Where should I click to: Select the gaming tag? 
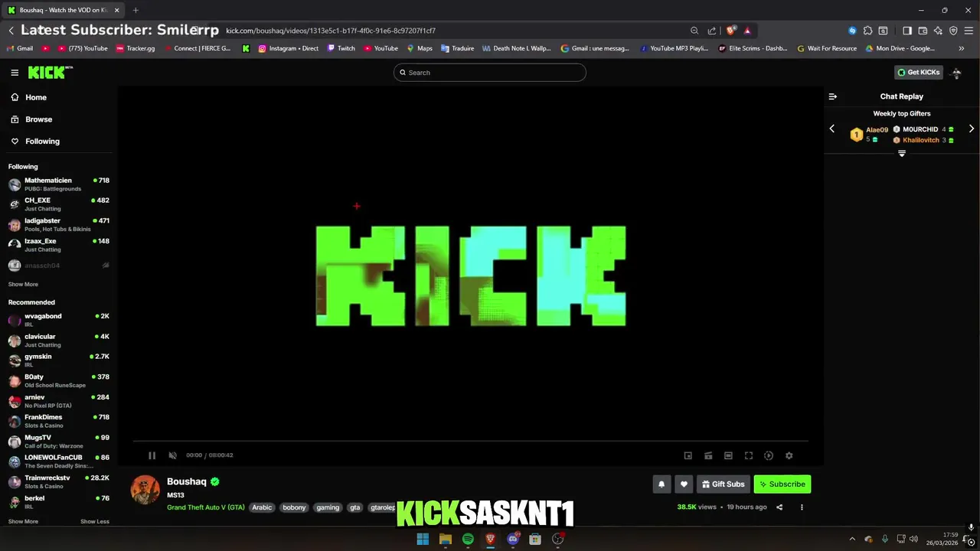pos(328,507)
